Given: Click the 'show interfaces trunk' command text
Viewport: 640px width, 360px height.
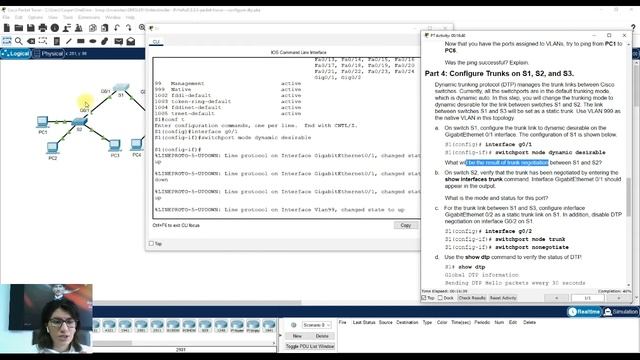Looking at the screenshot, I should (473, 179).
